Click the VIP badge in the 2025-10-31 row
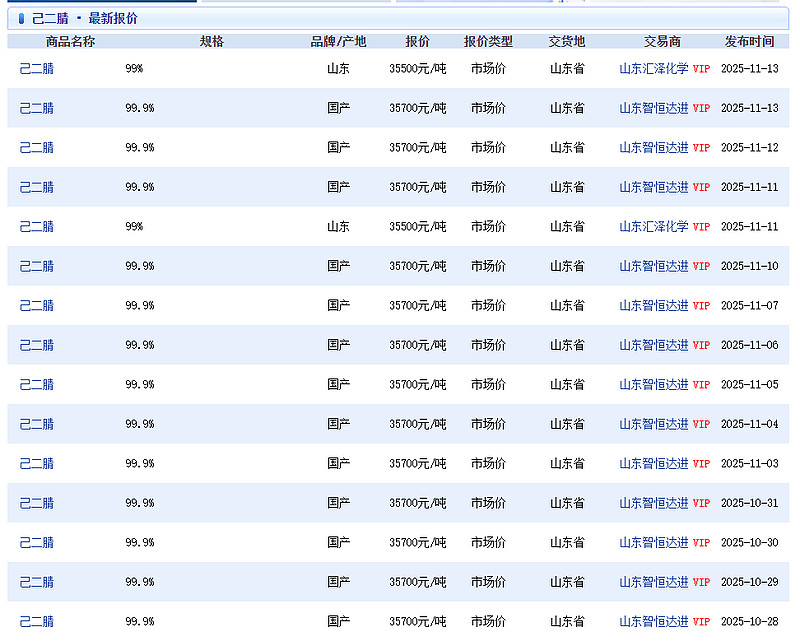The height and width of the screenshot is (641, 800). click(702, 503)
